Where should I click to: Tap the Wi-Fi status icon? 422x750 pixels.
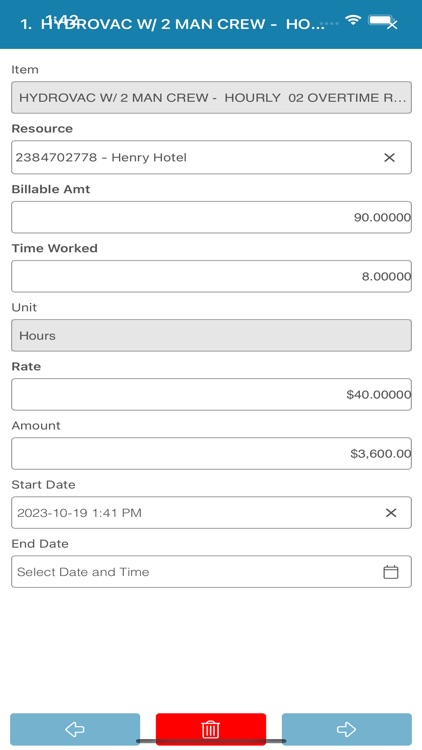354,20
